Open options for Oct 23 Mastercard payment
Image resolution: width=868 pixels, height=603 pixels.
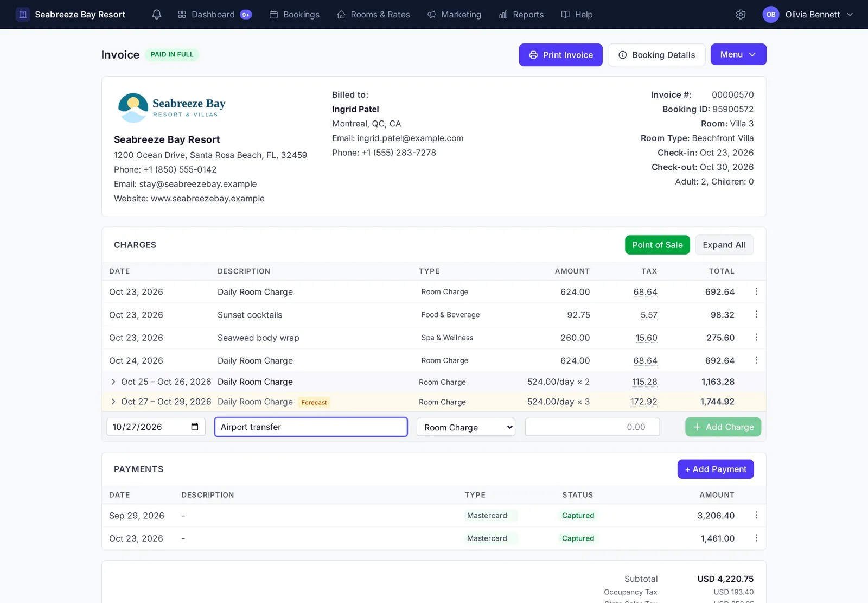click(x=756, y=538)
